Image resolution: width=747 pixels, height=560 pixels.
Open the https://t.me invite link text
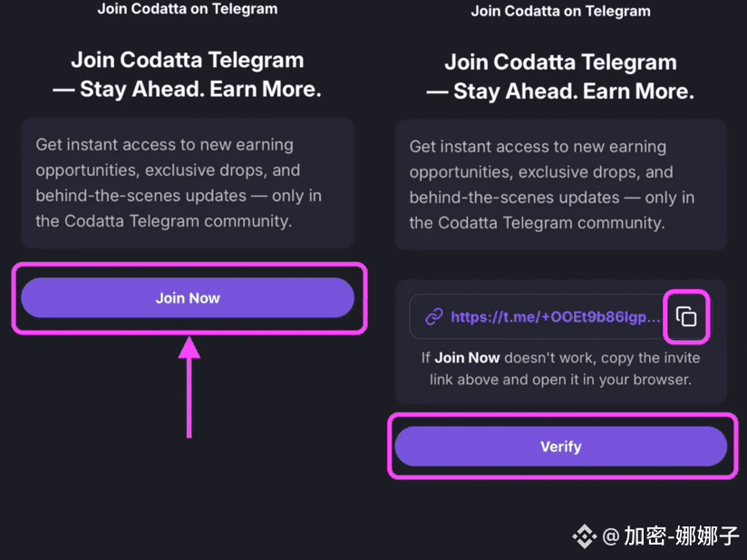tap(556, 317)
